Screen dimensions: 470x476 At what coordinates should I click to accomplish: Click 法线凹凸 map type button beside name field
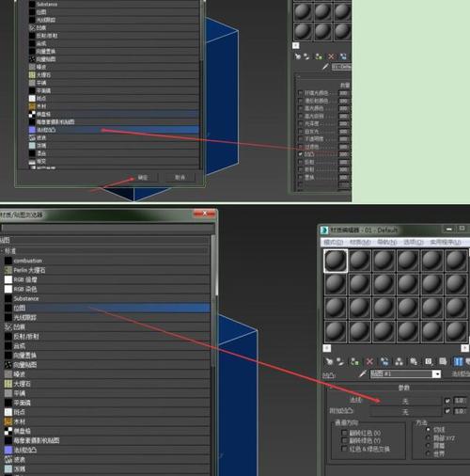(x=461, y=373)
